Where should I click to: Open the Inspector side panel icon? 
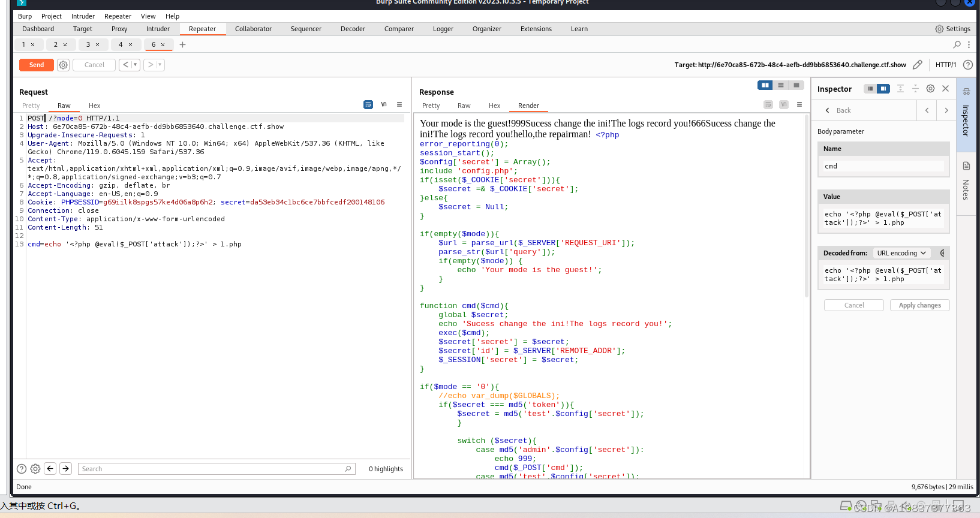(x=966, y=92)
